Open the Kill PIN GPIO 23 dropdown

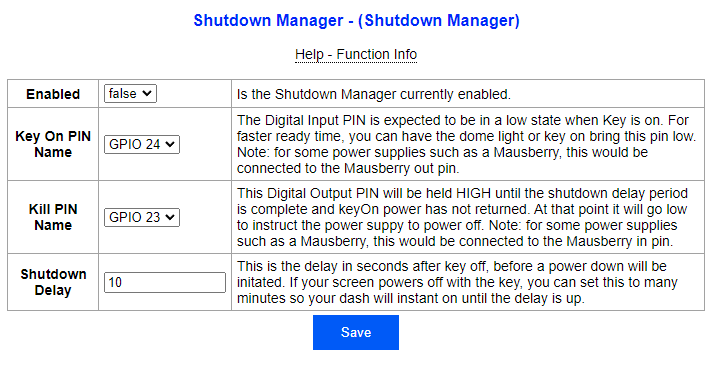(141, 217)
